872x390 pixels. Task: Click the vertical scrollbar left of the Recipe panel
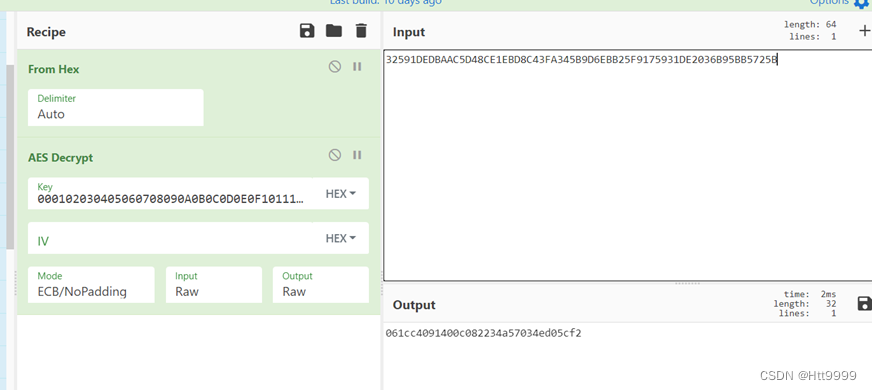click(x=10, y=156)
